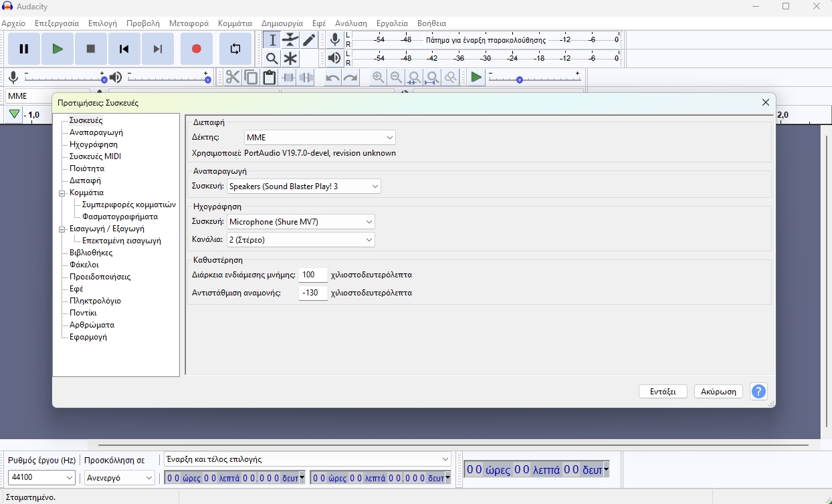The image size is (832, 504).
Task: Select the Multi-tool asterisk icon
Action: pyautogui.click(x=290, y=59)
